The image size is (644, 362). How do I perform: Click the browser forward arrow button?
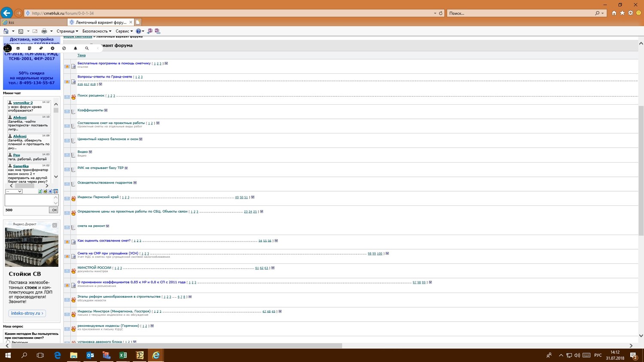point(18,13)
